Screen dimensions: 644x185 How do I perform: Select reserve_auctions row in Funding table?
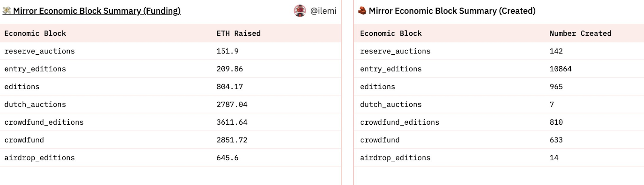39,51
